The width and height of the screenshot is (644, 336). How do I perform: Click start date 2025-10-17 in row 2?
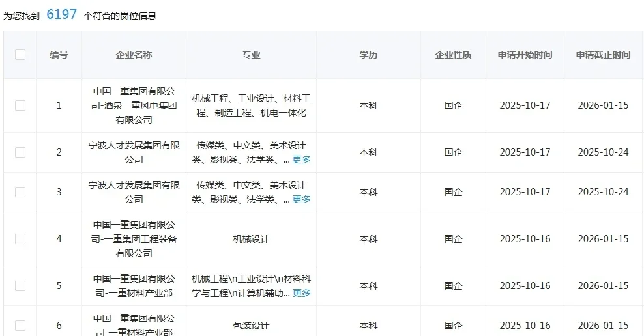tap(525, 152)
